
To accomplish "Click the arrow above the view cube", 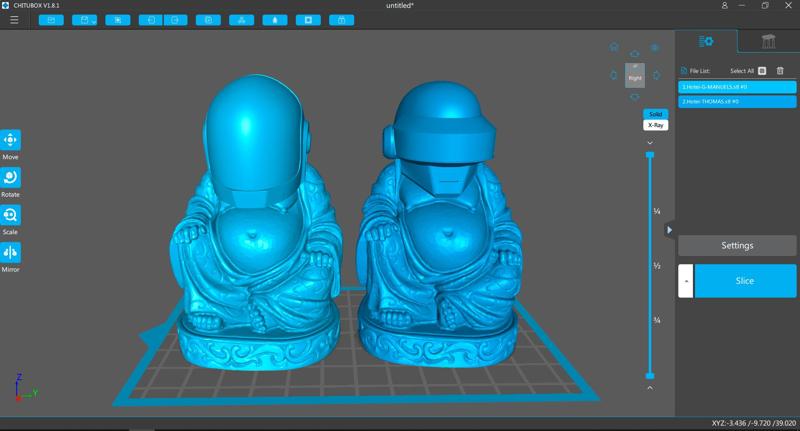I will click(635, 54).
